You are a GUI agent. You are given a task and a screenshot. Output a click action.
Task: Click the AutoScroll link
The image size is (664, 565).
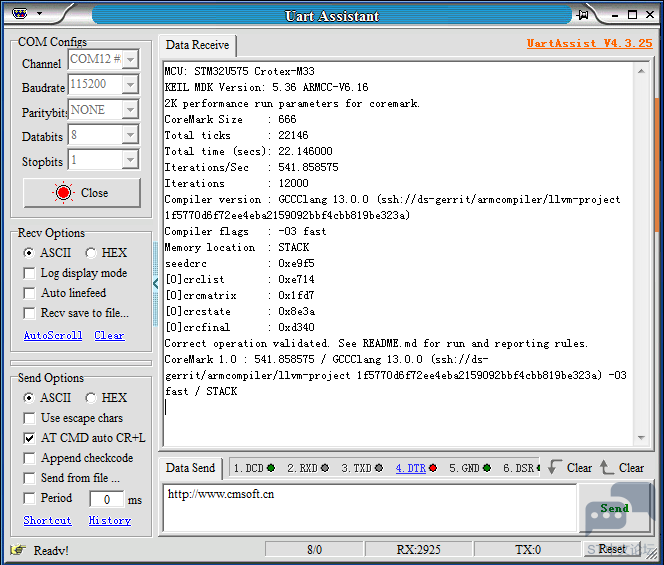(x=53, y=335)
